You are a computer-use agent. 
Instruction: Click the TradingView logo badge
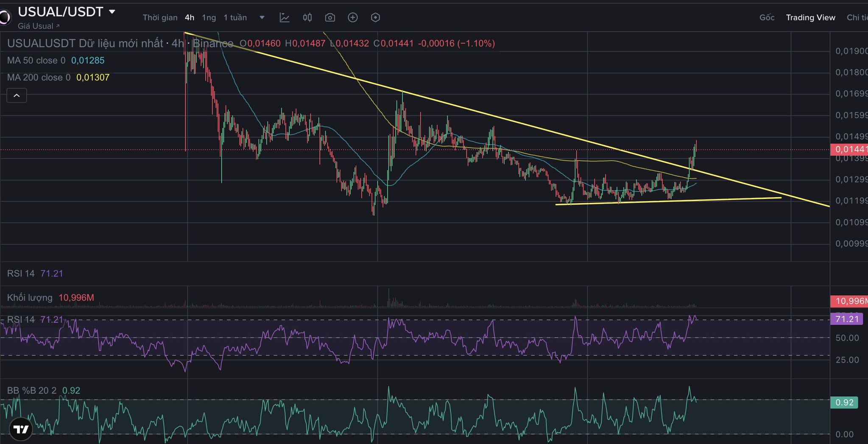coord(21,429)
